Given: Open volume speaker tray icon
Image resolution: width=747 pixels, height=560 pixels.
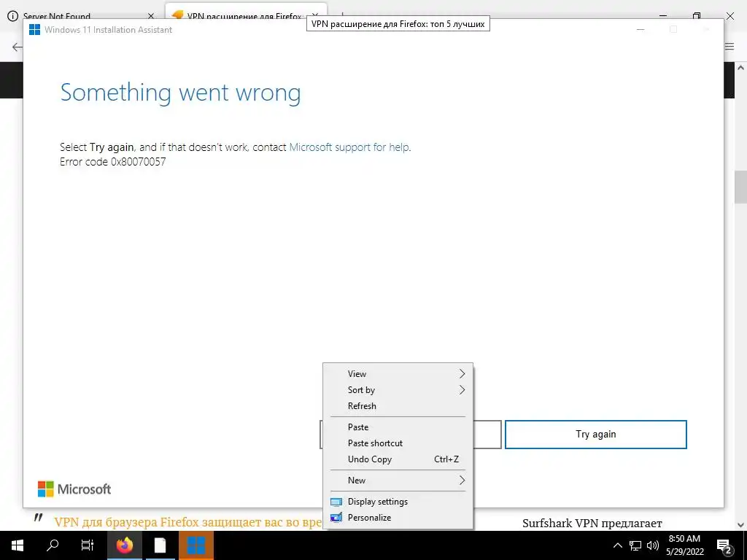Looking at the screenshot, I should point(653,545).
